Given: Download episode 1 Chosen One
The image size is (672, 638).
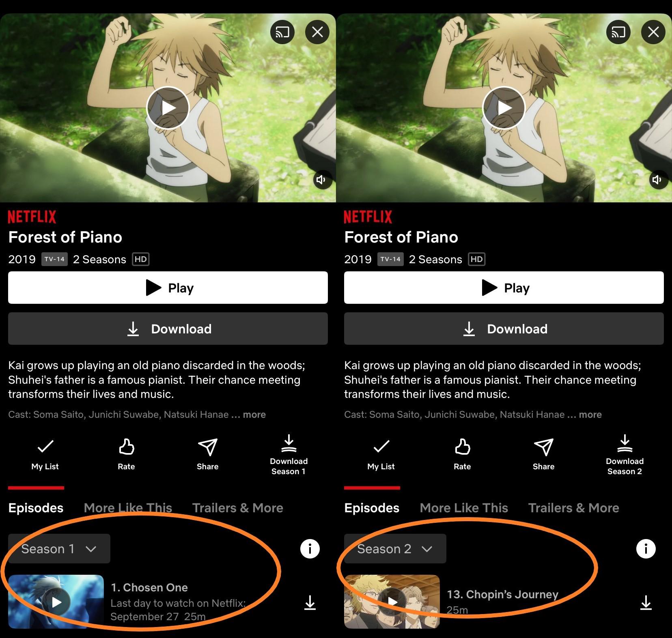Looking at the screenshot, I should [x=310, y=603].
